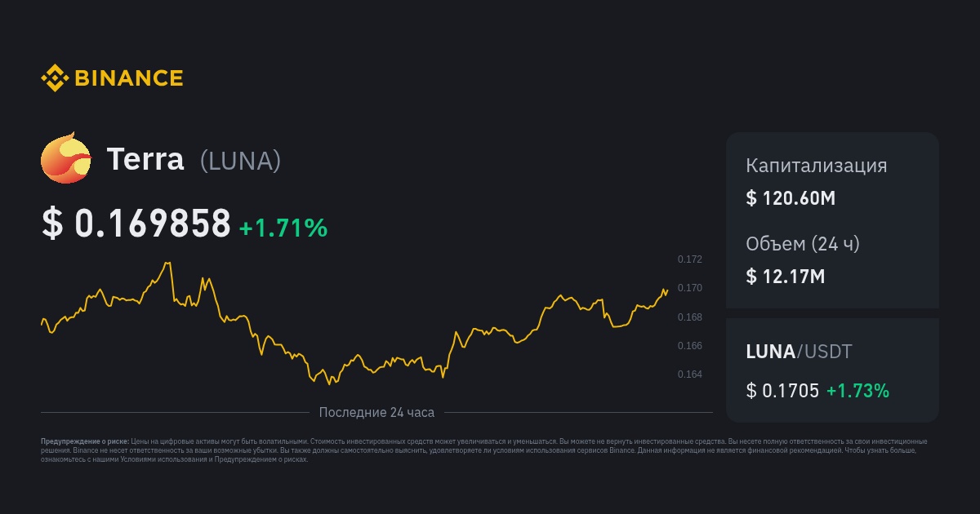Click the +1.71% price change

click(283, 229)
